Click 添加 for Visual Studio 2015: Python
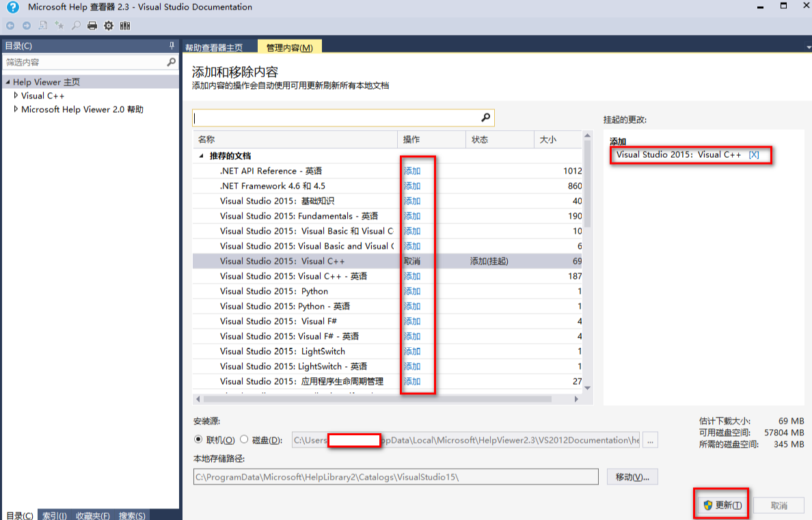 click(412, 291)
